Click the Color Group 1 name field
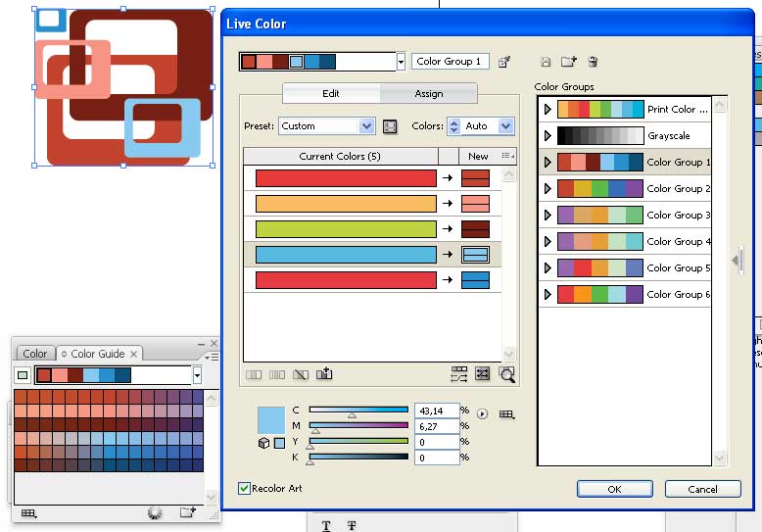762x532 pixels. (x=450, y=62)
